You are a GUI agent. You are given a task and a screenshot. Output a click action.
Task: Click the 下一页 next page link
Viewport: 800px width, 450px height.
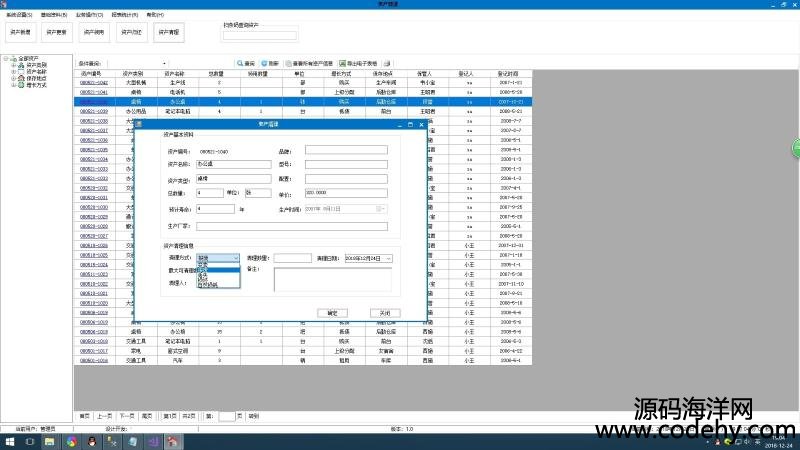(127, 415)
